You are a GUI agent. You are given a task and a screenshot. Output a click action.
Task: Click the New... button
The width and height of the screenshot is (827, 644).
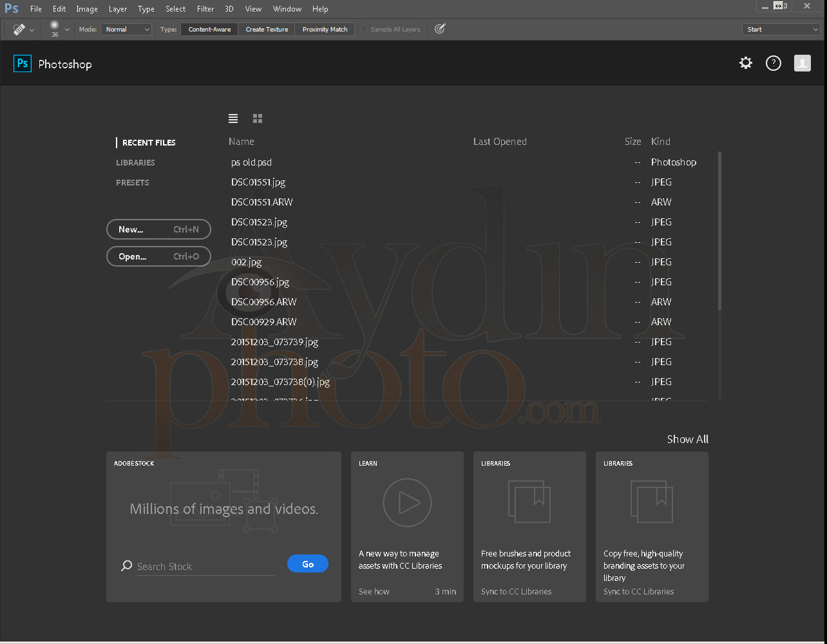pyautogui.click(x=158, y=229)
